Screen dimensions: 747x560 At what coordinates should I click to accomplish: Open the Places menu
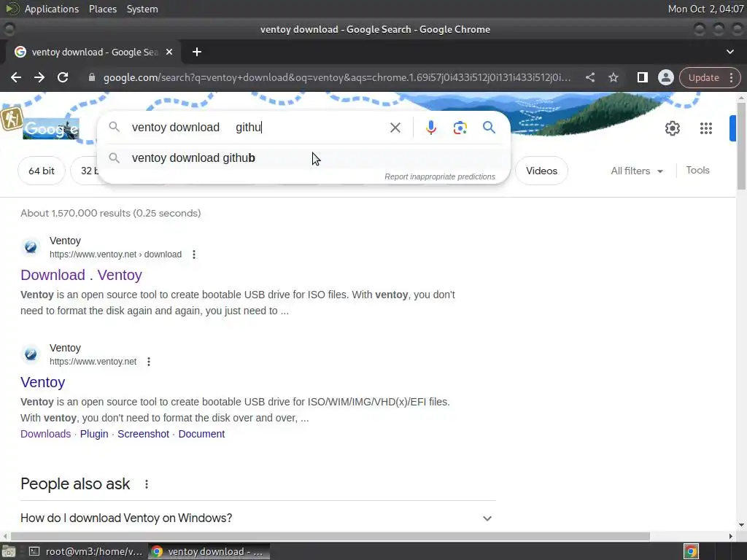(102, 9)
